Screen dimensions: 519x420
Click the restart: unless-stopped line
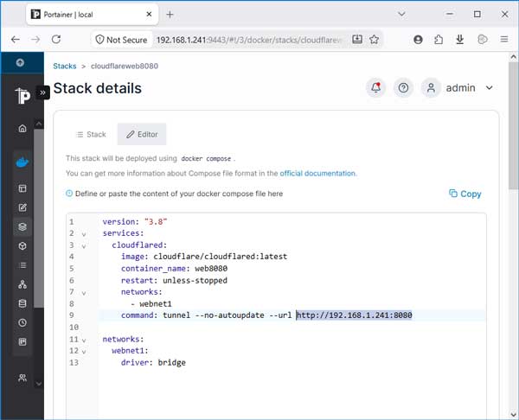(174, 281)
